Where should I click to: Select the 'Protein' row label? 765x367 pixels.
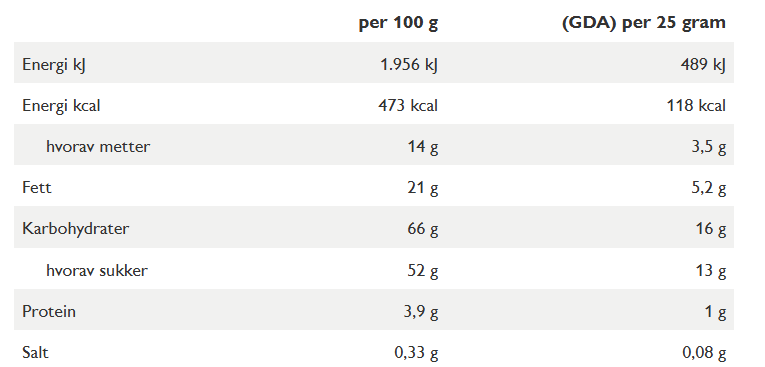tap(49, 311)
